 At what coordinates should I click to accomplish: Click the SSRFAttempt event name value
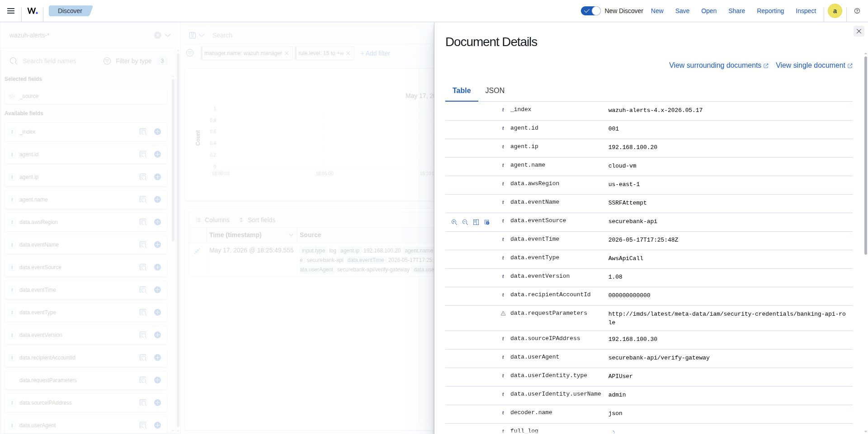click(627, 203)
